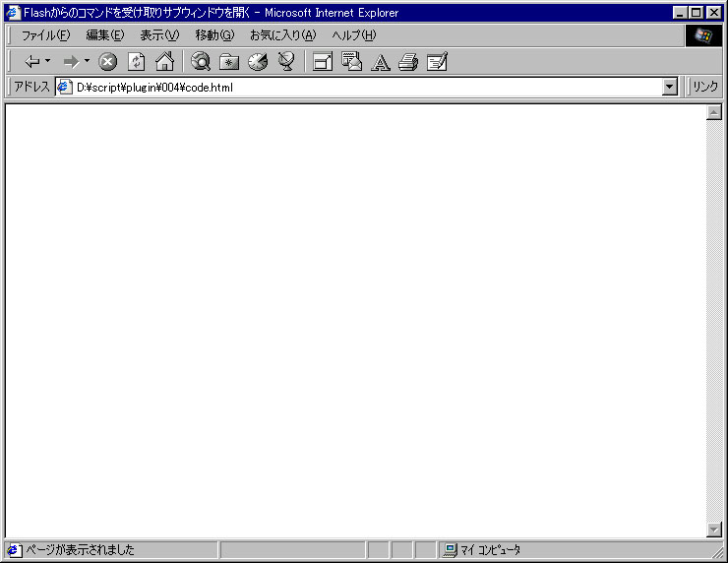Open the ヘルプ(H) menu

coord(354,35)
